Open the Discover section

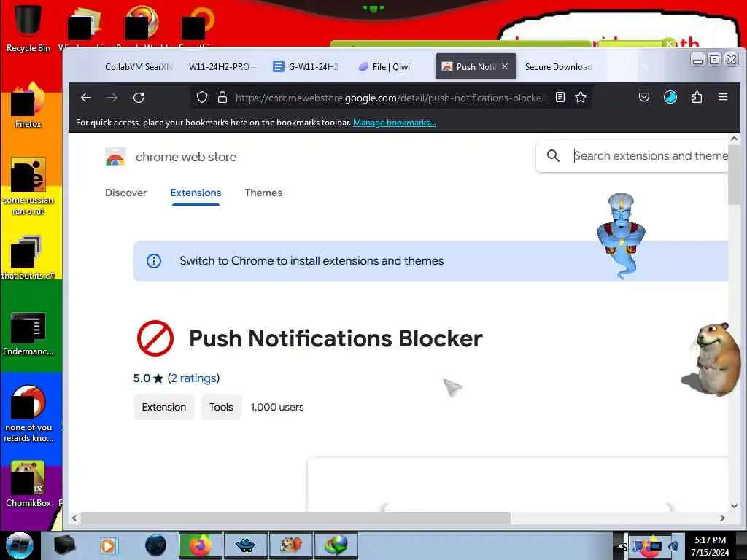[x=125, y=192]
